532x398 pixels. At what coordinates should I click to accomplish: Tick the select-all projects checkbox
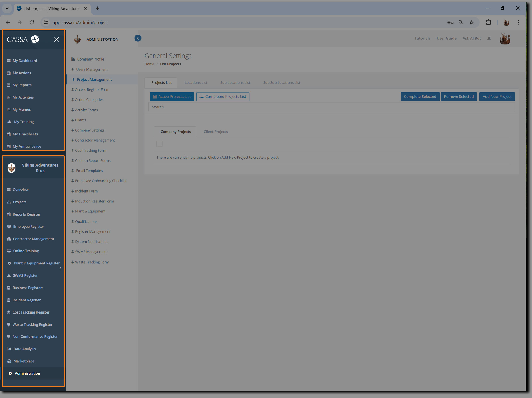(159, 144)
